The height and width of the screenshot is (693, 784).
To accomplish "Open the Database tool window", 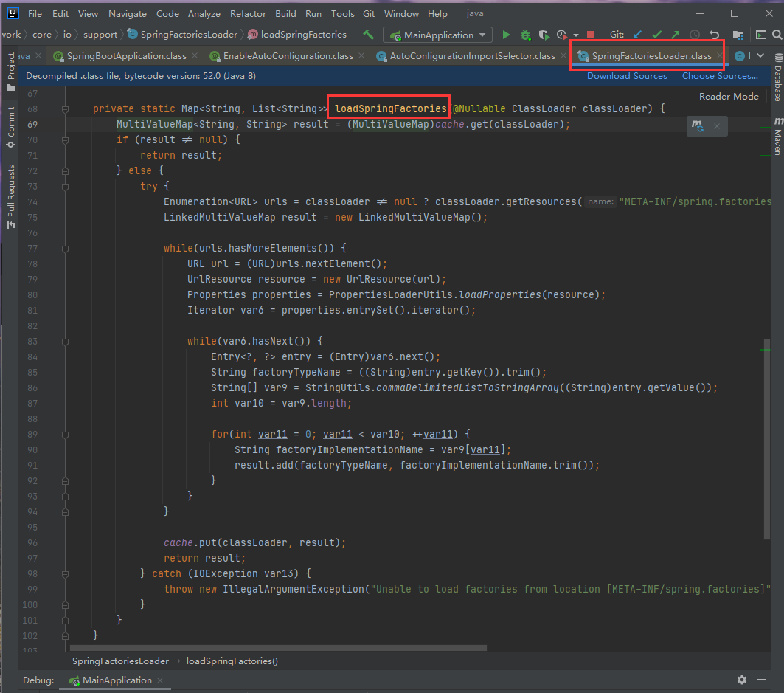I will tap(778, 77).
